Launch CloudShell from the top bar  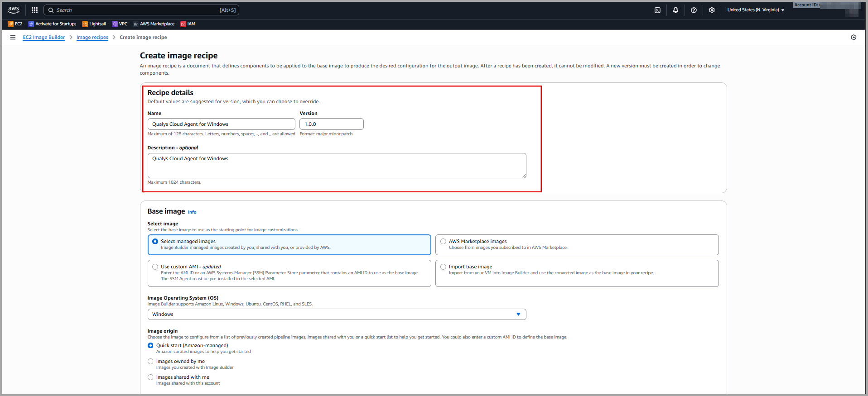click(657, 10)
